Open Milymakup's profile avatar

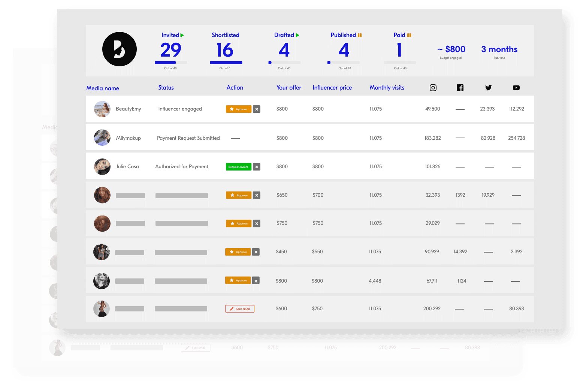point(102,138)
